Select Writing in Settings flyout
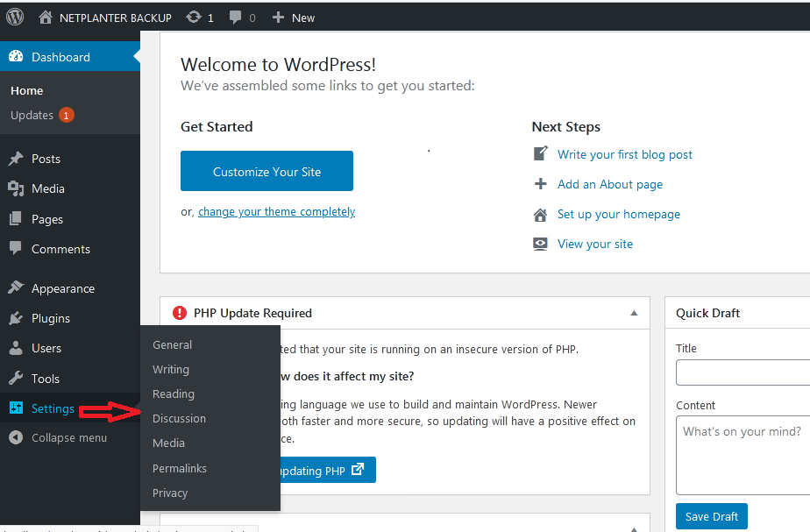810x532 pixels. [171, 369]
